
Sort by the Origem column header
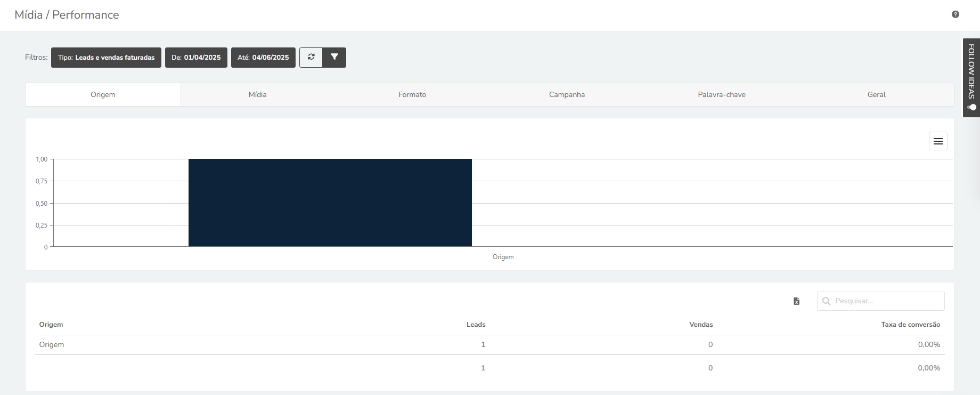[51, 324]
